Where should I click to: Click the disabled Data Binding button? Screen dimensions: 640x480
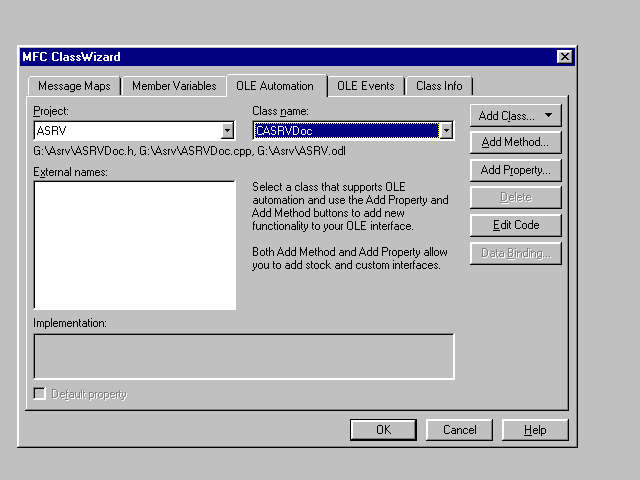click(515, 253)
